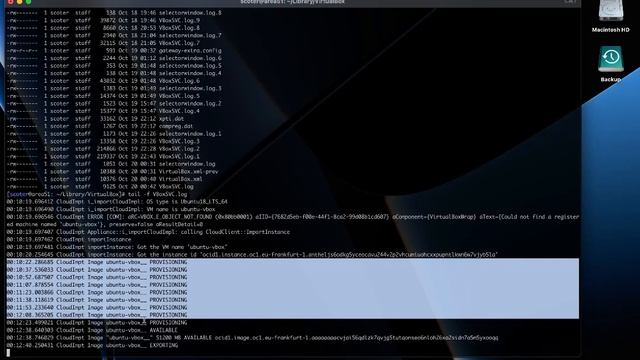The image size is (640, 360).
Task: Click the 'Backup' label on the desktop
Action: point(611,79)
